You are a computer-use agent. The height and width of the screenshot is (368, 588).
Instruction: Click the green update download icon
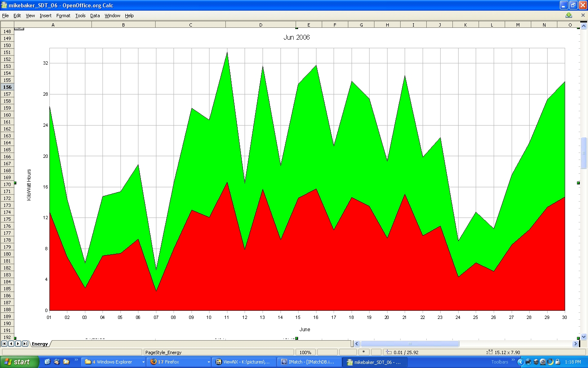pos(569,16)
